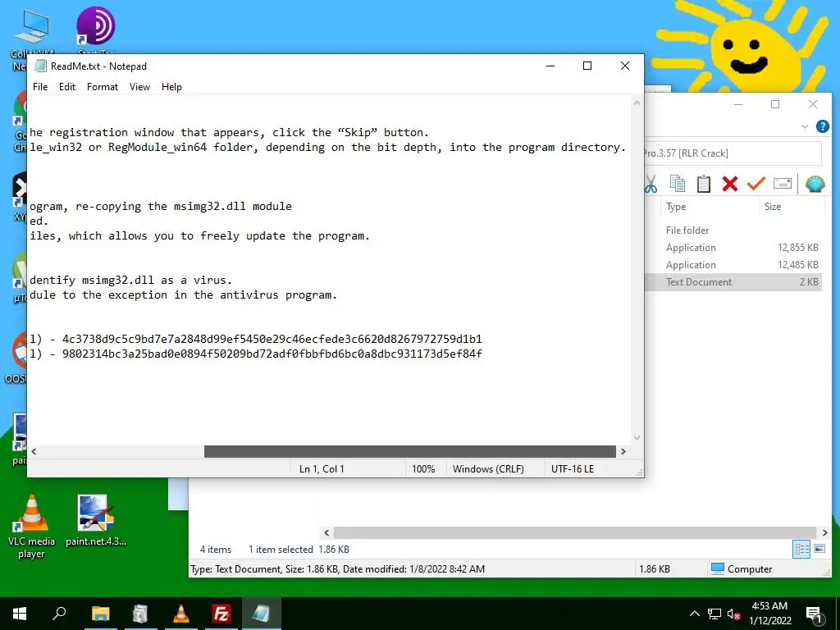The height and width of the screenshot is (630, 840).
Task: Click the network icon in the system tray
Action: 714,614
